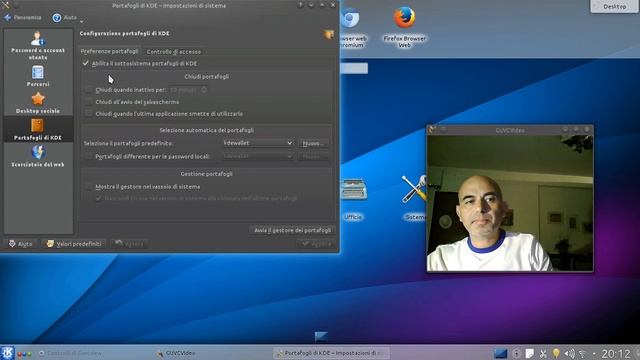Adjust the inactivity minutes spinbox
Image resolution: width=640 pixels, height=360 pixels.
pyautogui.click(x=189, y=90)
